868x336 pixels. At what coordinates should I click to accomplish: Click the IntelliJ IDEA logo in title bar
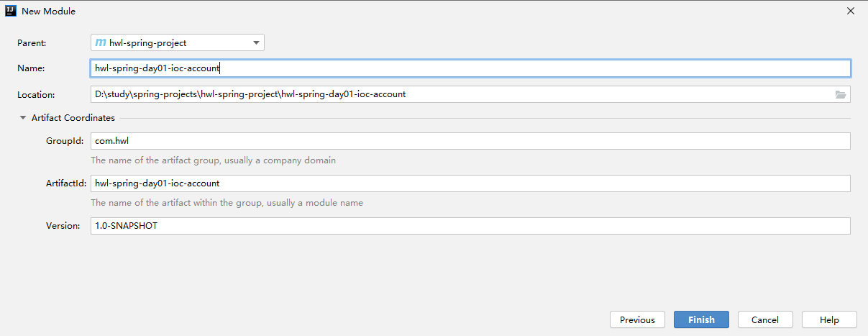point(11,11)
